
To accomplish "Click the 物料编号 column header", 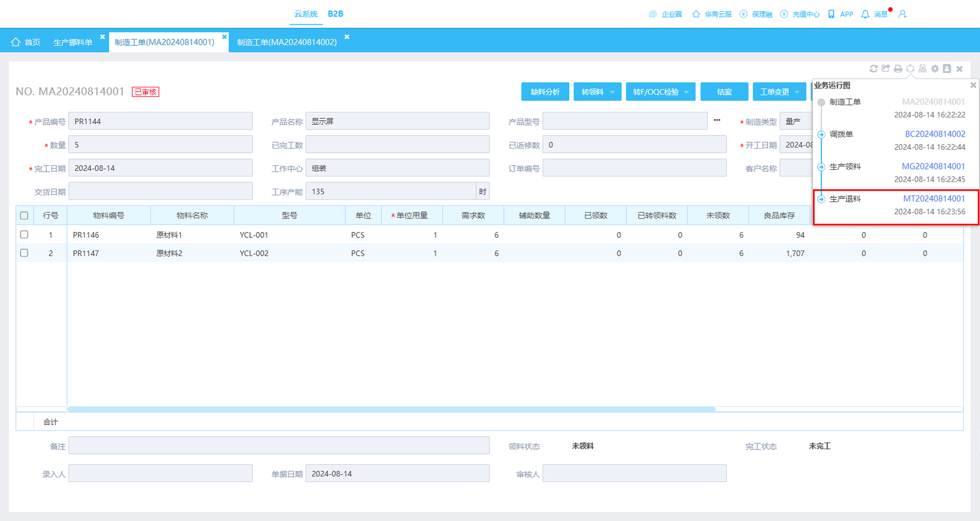I will pyautogui.click(x=109, y=215).
